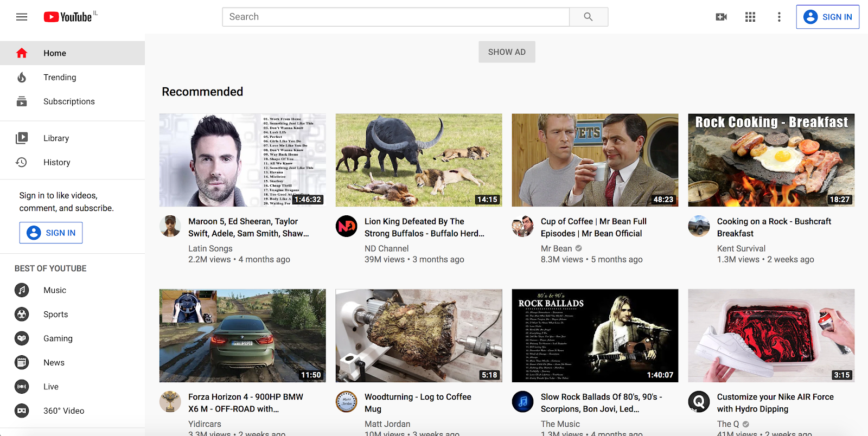Open the Yidircars channel avatar
868x436 pixels.
point(170,402)
